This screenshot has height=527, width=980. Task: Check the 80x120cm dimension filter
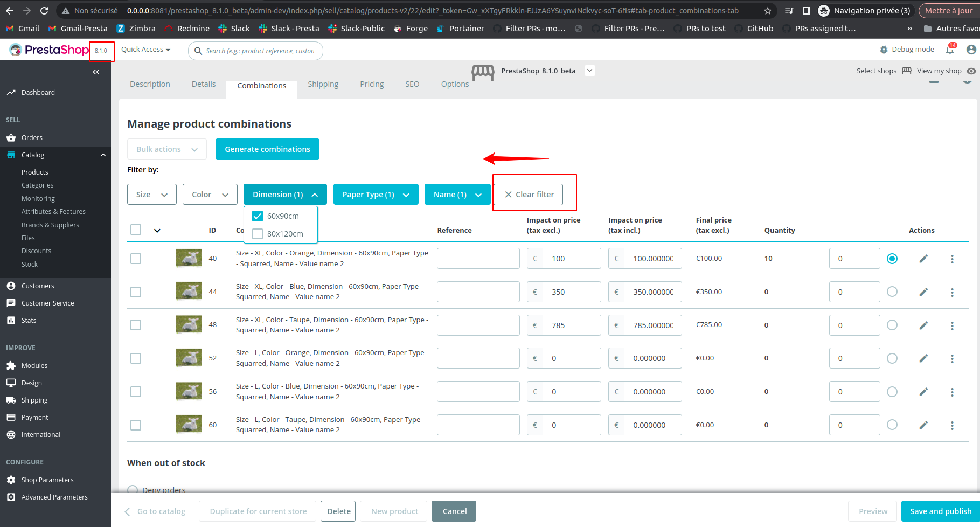click(258, 233)
